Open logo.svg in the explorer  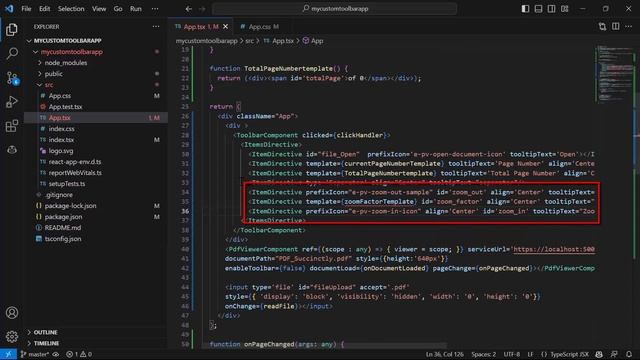click(x=61, y=151)
